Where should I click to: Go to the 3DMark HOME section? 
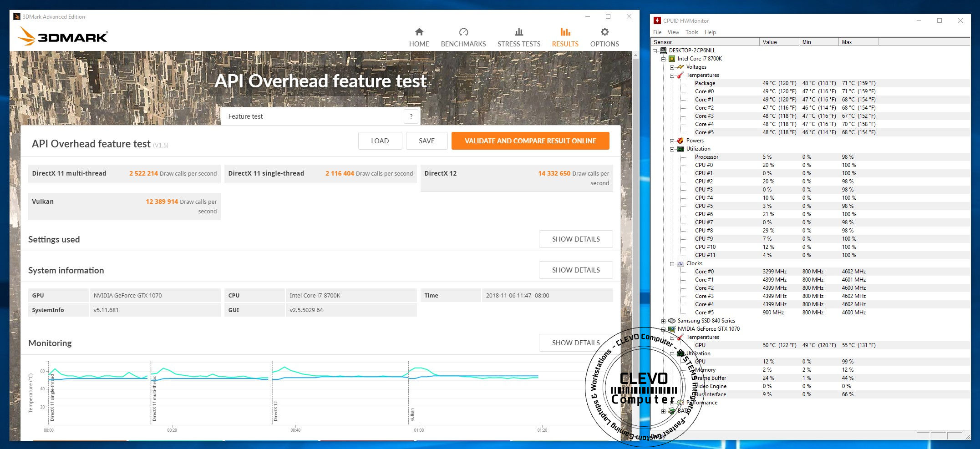[x=419, y=37]
